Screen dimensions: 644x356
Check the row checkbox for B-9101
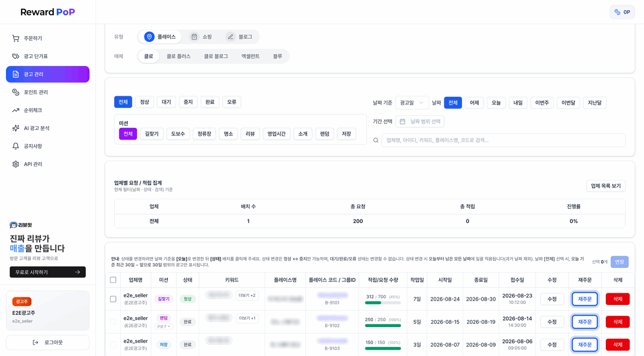click(x=113, y=299)
